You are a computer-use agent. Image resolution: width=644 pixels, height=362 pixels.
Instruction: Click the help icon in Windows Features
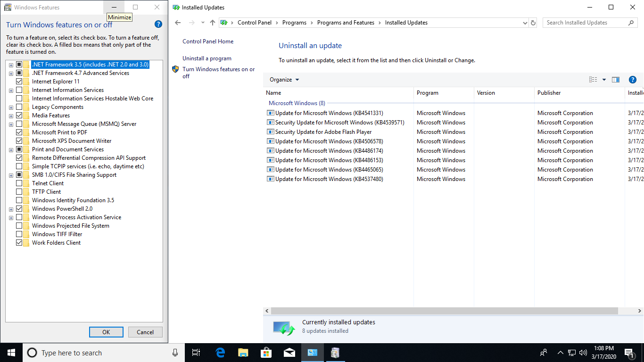coord(158,25)
